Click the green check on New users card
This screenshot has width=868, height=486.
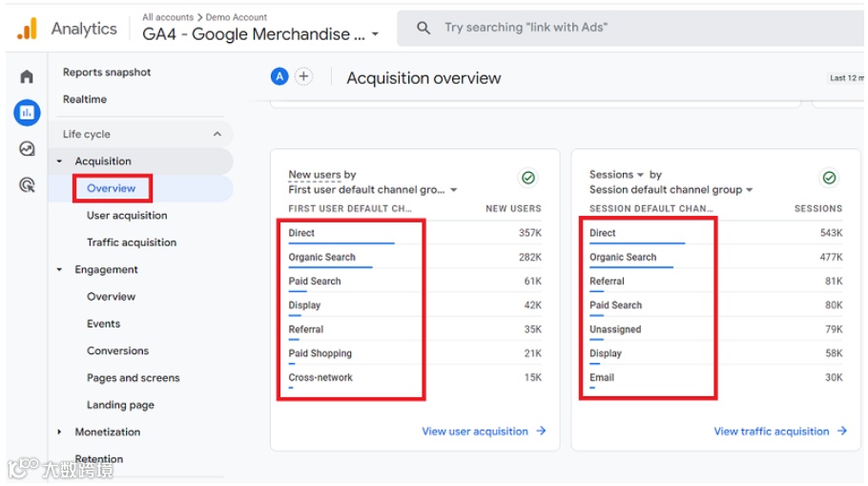click(527, 178)
